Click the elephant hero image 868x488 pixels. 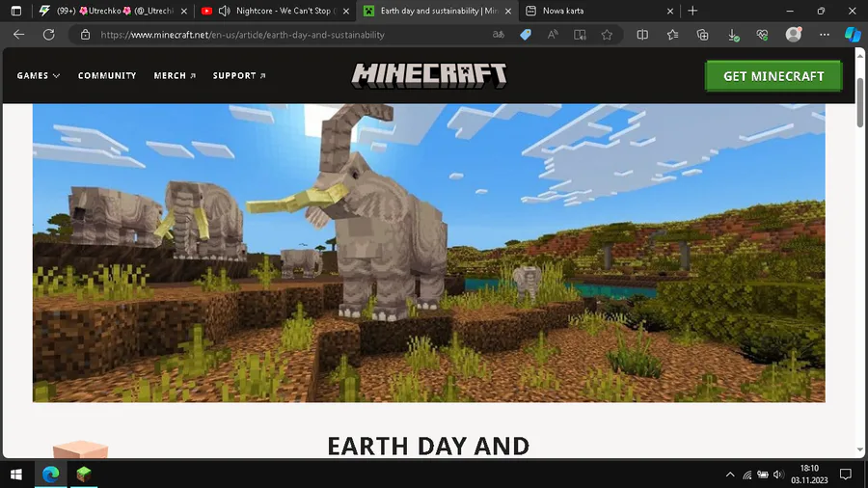point(428,253)
